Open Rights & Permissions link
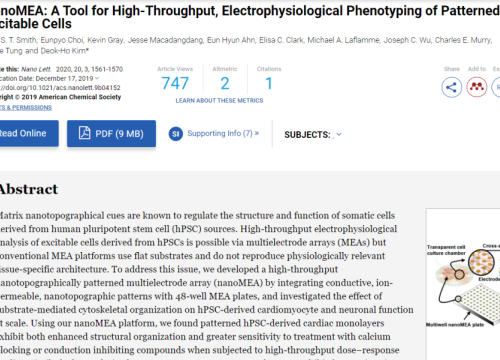500x360 pixels. (x=26, y=108)
